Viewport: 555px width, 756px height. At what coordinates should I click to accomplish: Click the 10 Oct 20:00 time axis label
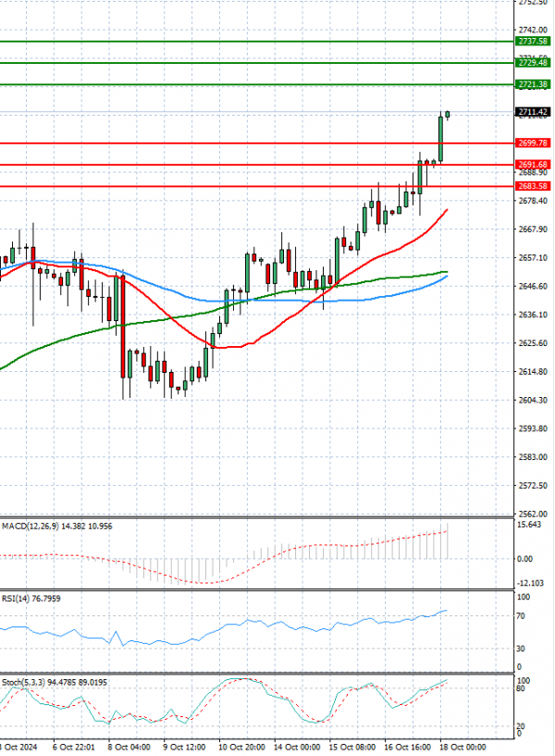click(x=241, y=747)
